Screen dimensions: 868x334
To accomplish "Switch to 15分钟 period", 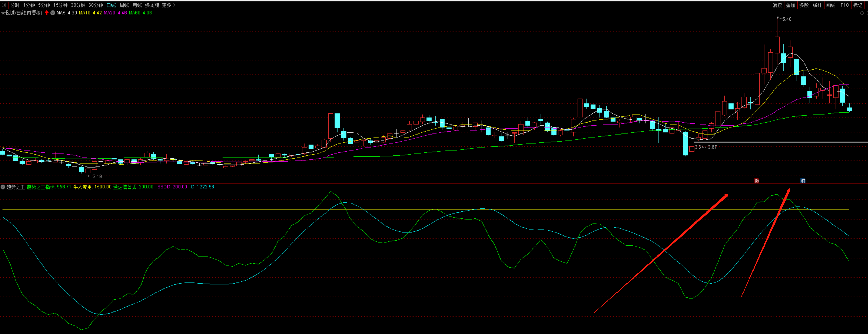I will click(60, 5).
